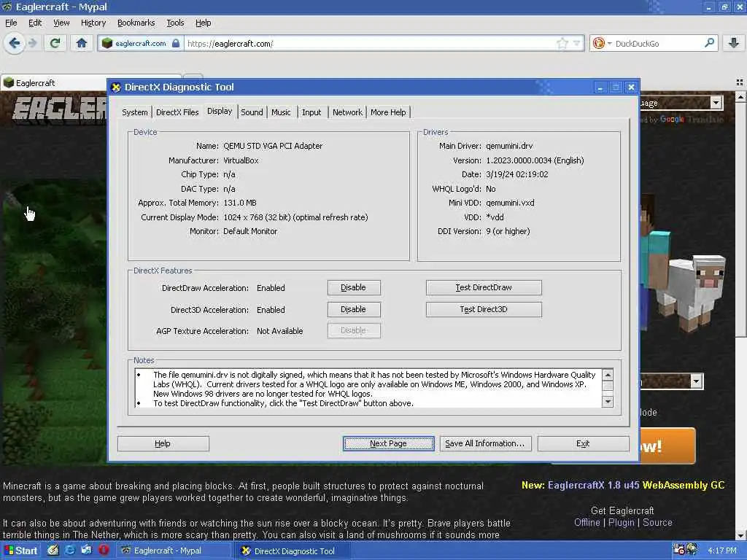Open the View menu
This screenshot has width=747, height=560.
point(61,23)
